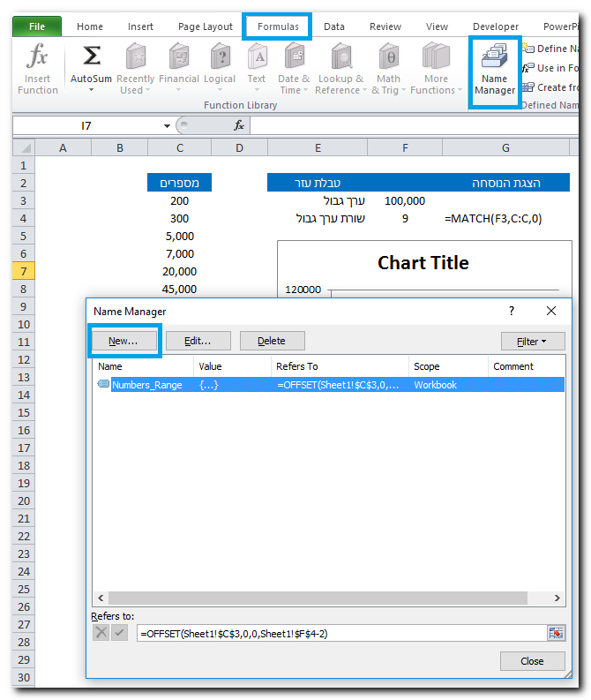The width and height of the screenshot is (591, 700).
Task: Switch to the Formulas ribbon tab
Action: [278, 26]
